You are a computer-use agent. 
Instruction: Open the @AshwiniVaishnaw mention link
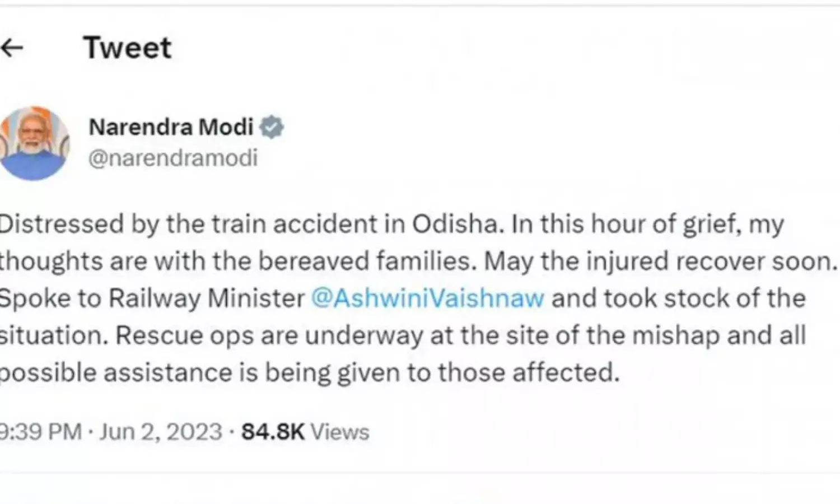click(427, 298)
